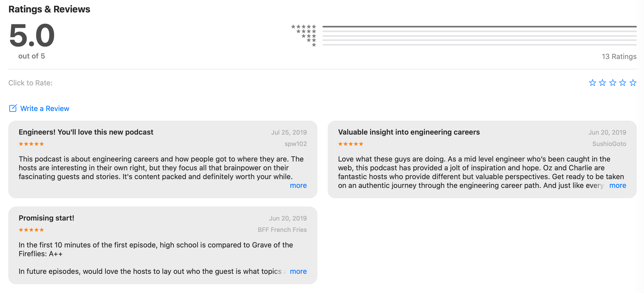Rate two stars in Click to Rate

coord(603,83)
